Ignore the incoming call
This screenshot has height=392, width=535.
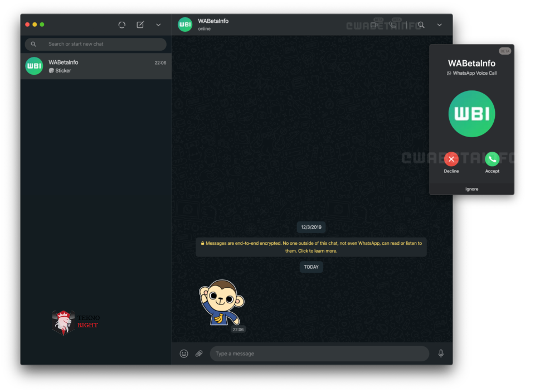coord(471,189)
